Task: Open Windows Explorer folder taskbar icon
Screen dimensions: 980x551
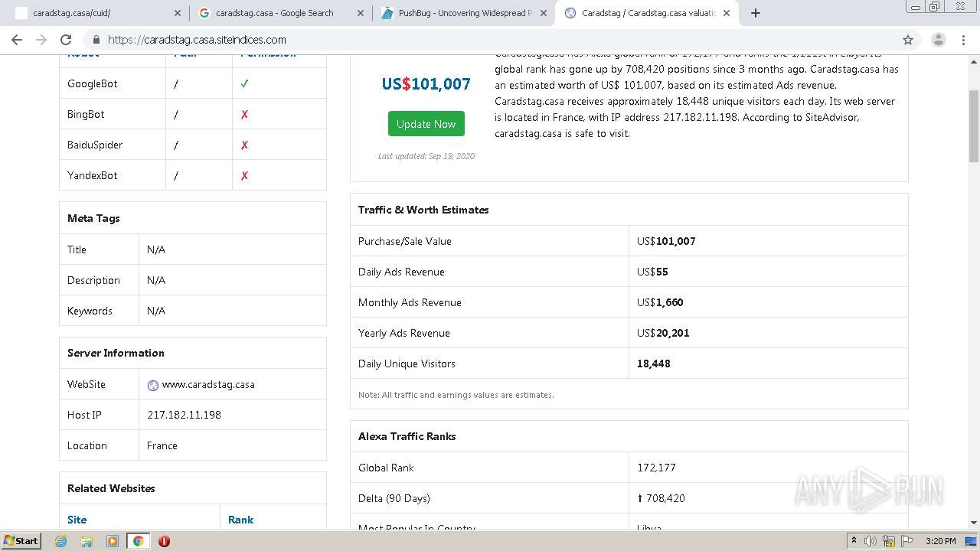Action: point(87,541)
